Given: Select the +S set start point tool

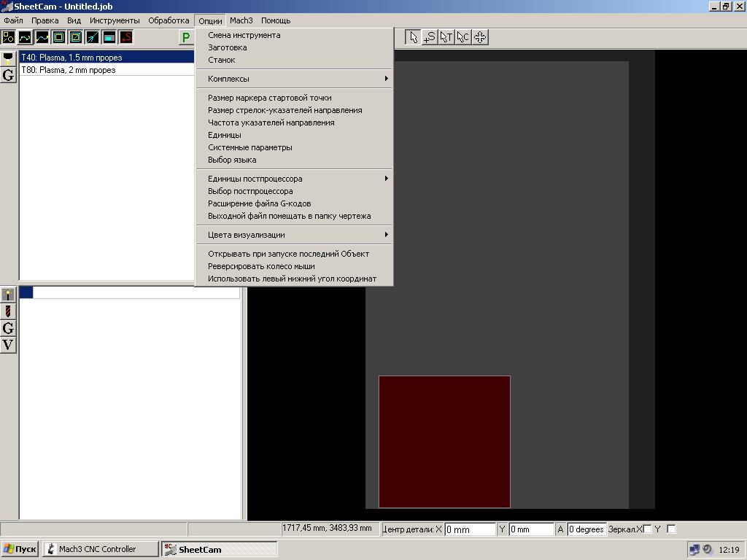Looking at the screenshot, I should (x=430, y=37).
